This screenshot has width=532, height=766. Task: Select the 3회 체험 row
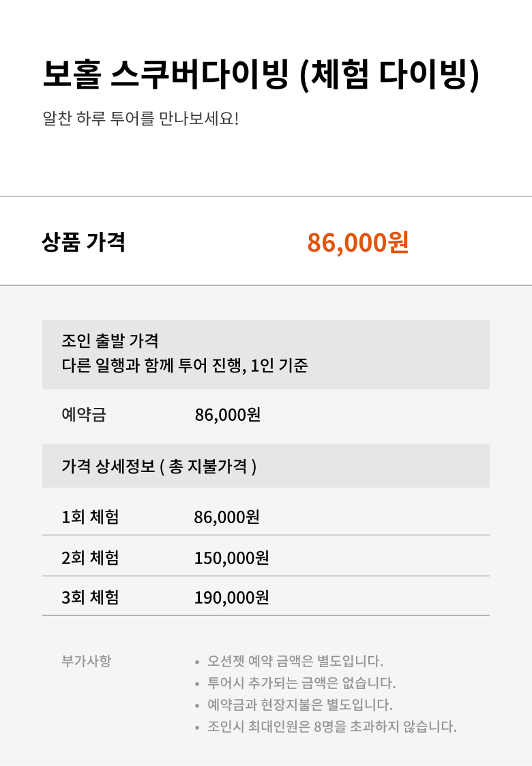pos(266,596)
